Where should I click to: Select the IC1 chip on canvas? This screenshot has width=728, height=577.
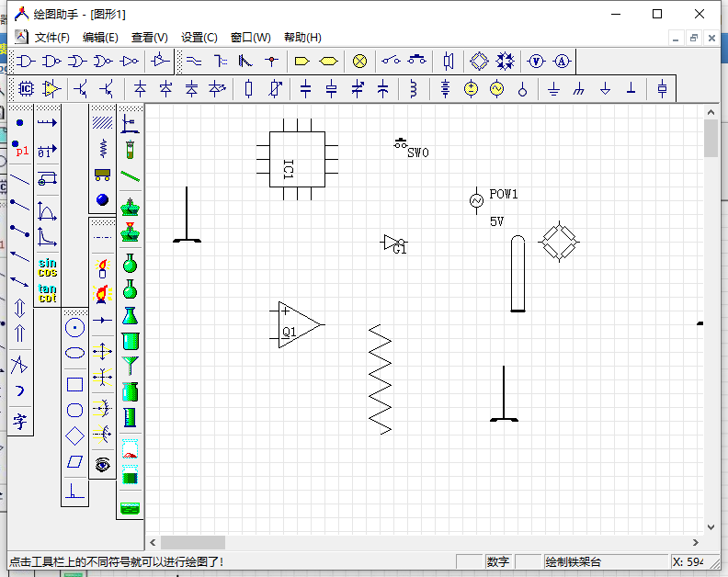point(297,159)
